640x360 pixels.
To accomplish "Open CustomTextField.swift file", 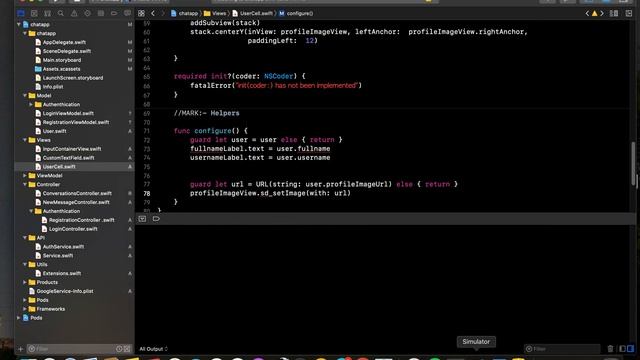I will (x=68, y=158).
